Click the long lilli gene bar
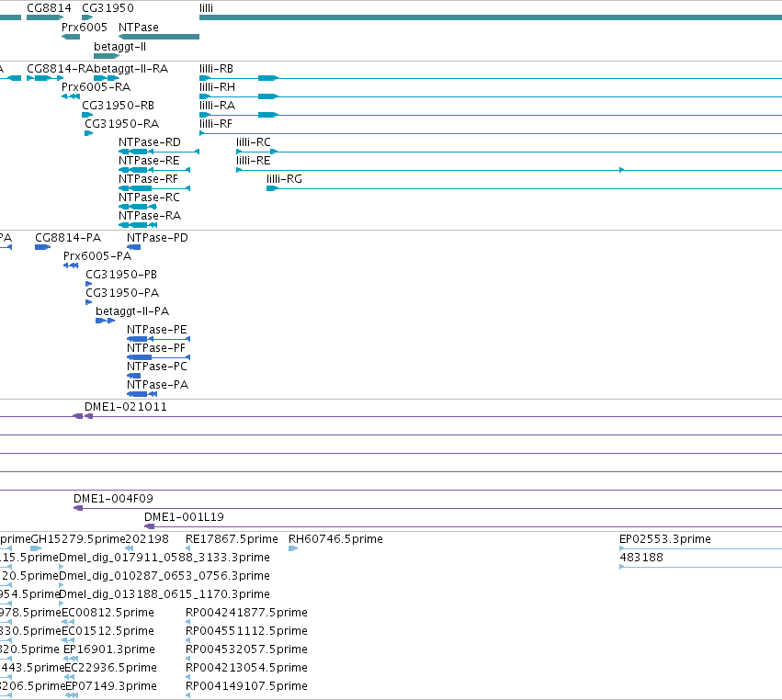The height and width of the screenshot is (700, 782). 491,17
